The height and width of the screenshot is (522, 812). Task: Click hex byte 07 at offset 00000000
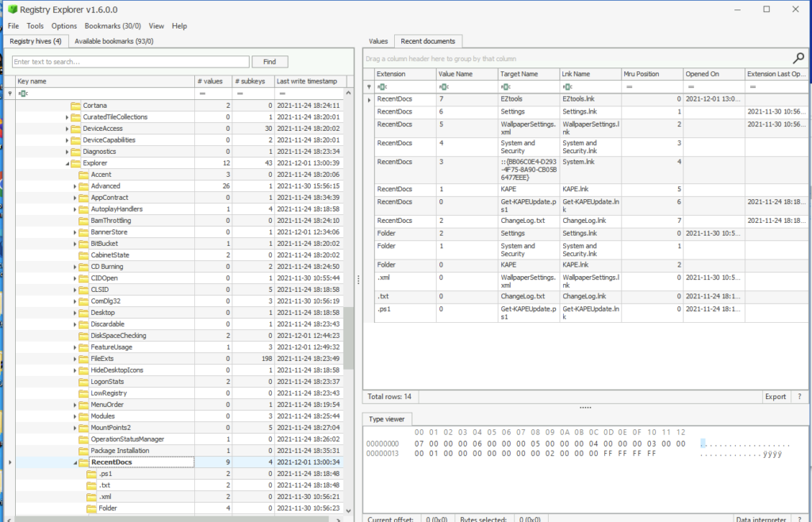pyautogui.click(x=419, y=443)
